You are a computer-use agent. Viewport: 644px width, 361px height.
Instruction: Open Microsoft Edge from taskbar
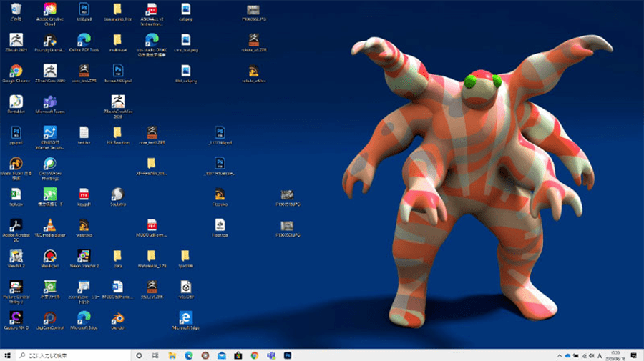(x=188, y=355)
